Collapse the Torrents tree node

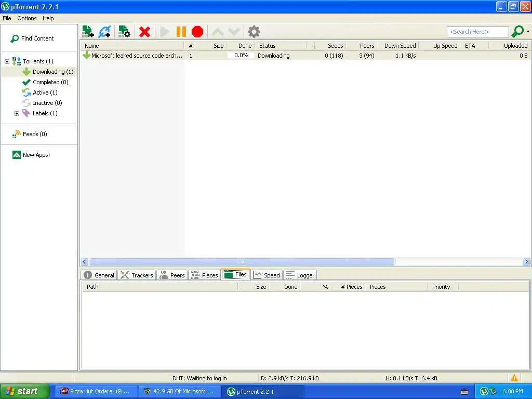(7, 61)
